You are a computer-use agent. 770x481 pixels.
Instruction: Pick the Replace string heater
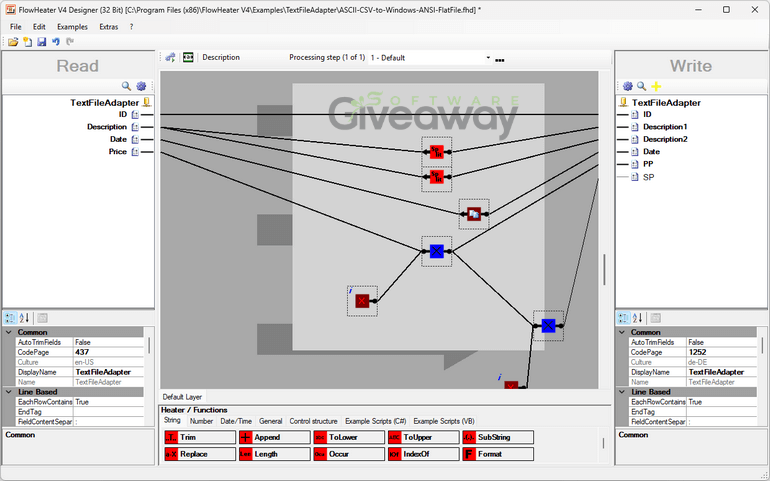(200, 454)
